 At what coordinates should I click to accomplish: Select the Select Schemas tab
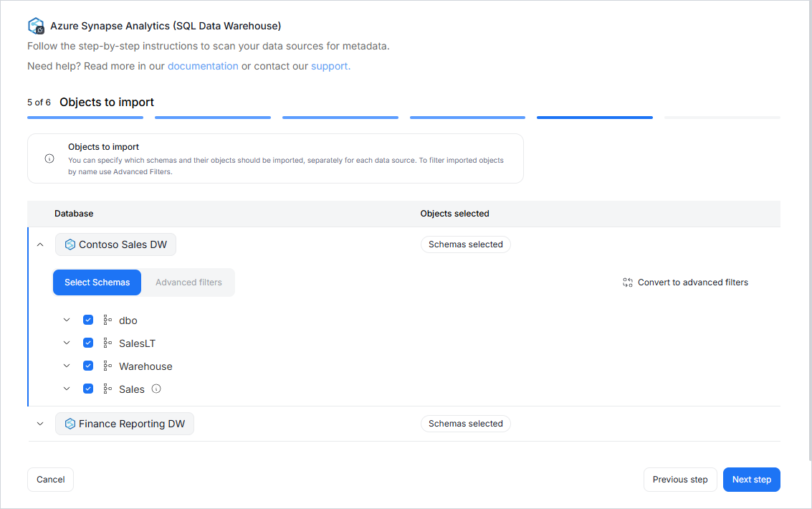pyautogui.click(x=97, y=282)
